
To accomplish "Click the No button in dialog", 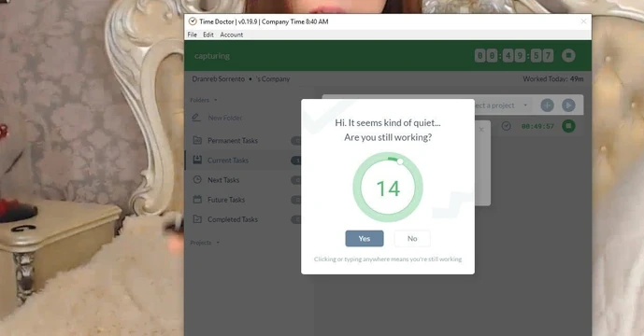I will pyautogui.click(x=412, y=238).
